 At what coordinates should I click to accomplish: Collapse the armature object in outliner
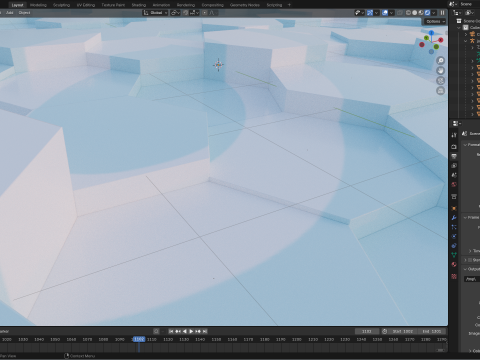tap(466, 41)
